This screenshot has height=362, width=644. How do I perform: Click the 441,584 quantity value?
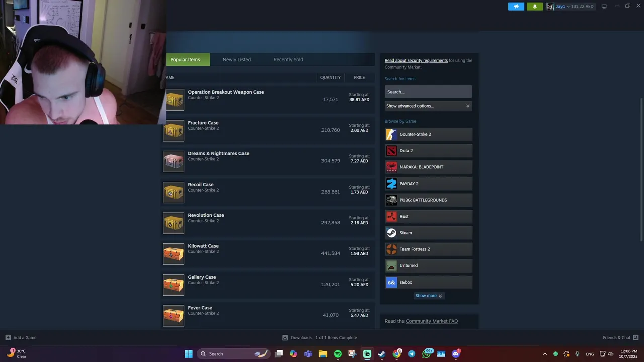[331, 253]
